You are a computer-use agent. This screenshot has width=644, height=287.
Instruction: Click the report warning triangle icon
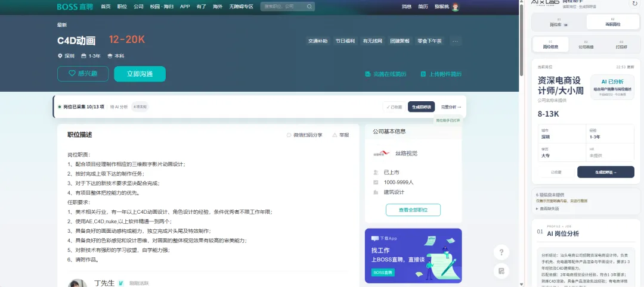pos(335,135)
